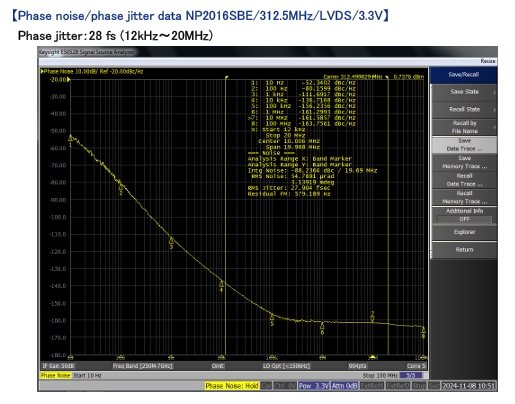
Task: Select active marker 7 at 10 MHz
Action: coord(373,319)
